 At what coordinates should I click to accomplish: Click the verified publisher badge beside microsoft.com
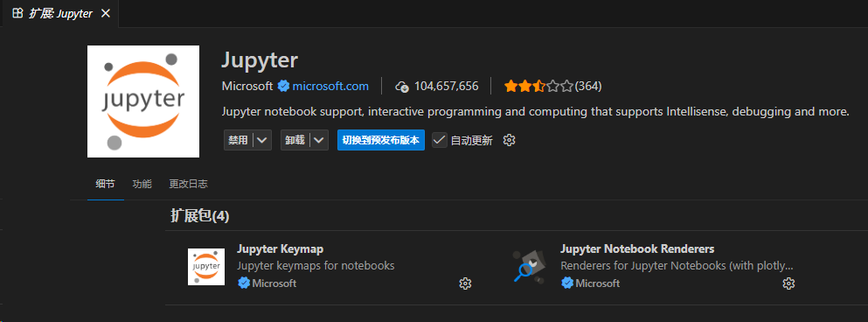(284, 86)
